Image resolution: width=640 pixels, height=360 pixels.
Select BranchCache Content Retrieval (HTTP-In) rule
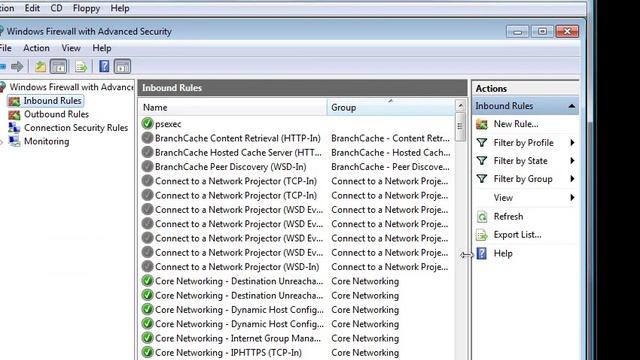click(238, 138)
